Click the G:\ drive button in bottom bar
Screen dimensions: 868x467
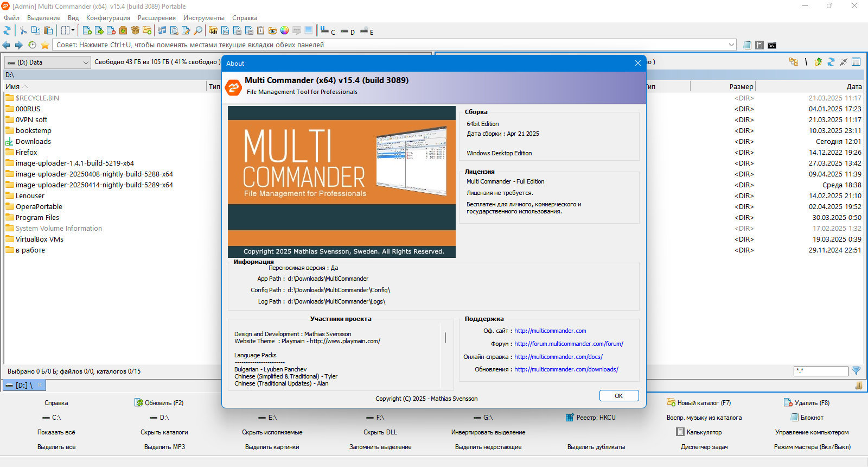483,418
